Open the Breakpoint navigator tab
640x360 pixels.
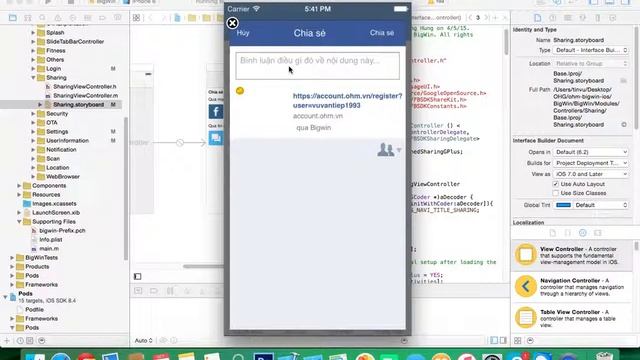click(102, 18)
